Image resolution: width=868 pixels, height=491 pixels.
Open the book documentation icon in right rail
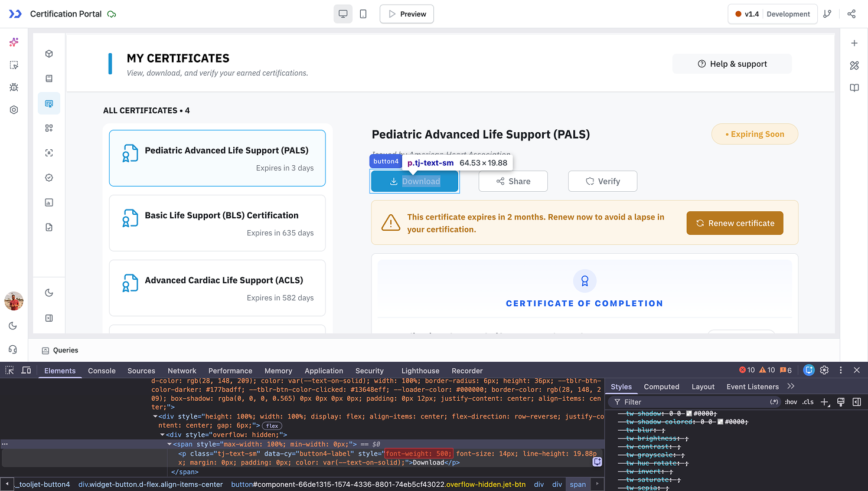pos(854,88)
